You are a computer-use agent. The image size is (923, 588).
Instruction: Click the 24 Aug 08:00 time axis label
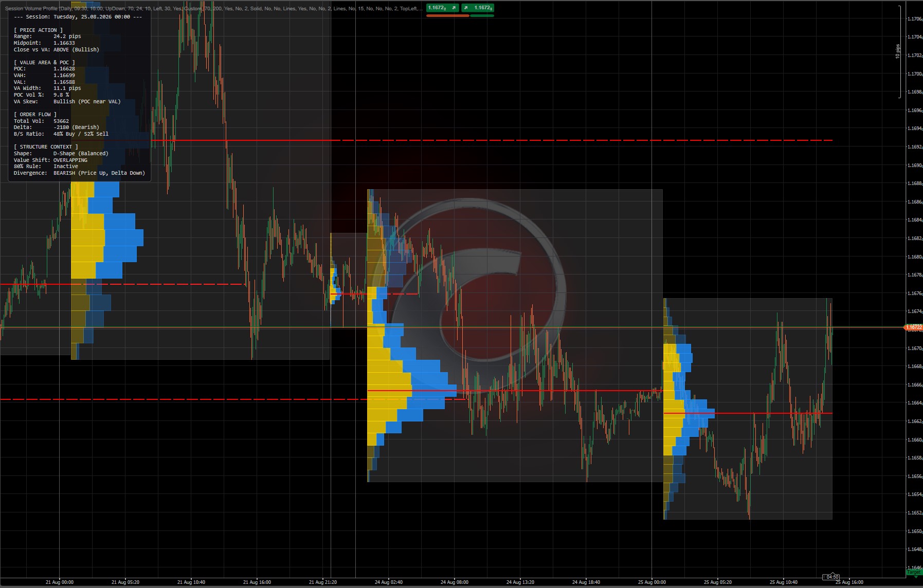pyautogui.click(x=455, y=582)
